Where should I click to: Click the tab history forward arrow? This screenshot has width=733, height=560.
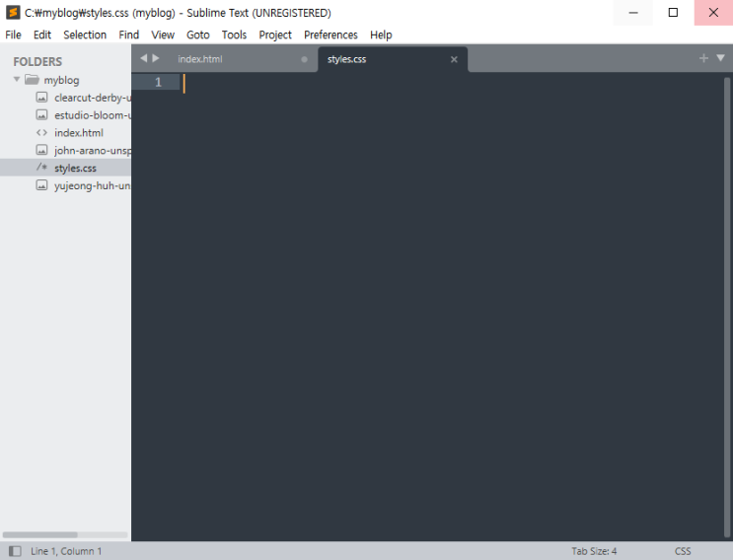point(156,58)
